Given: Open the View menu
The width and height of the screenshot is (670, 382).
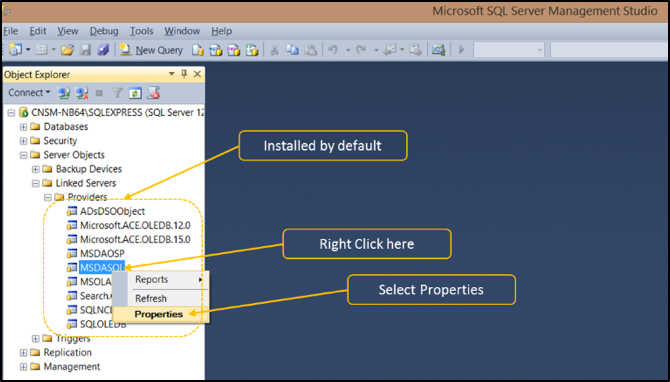Looking at the screenshot, I should coord(68,31).
